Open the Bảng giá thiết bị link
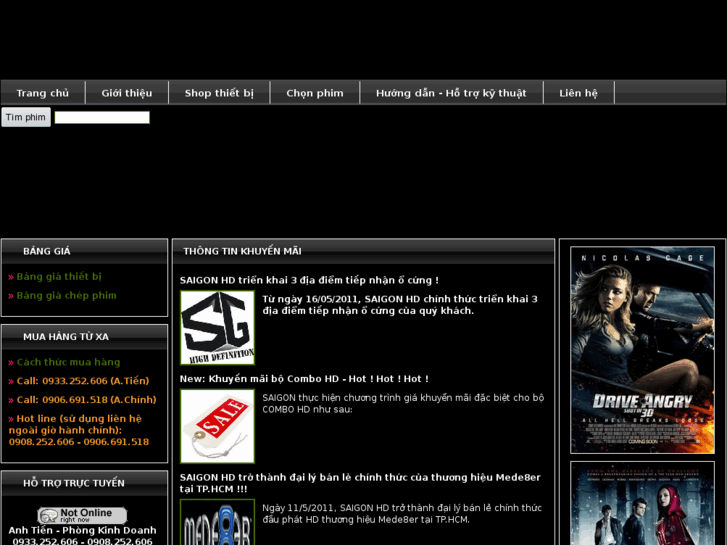Screen dimensions: 727x545 coord(59,276)
